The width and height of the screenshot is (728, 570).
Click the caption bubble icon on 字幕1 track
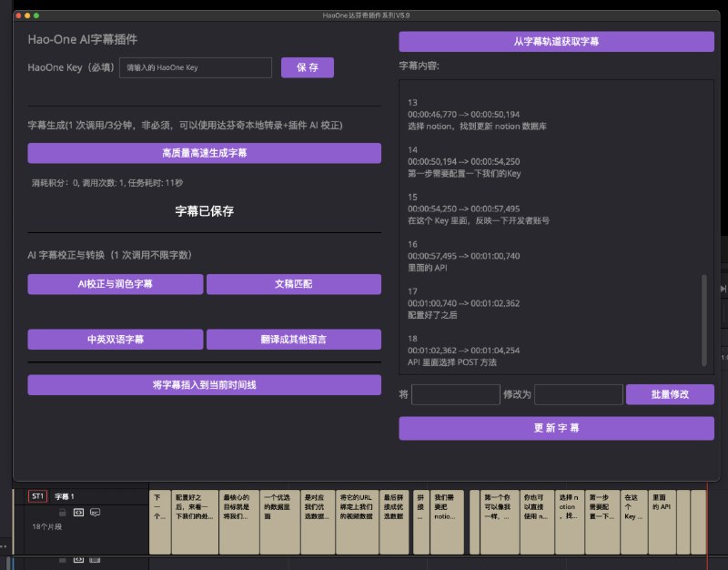pyautogui.click(x=96, y=513)
